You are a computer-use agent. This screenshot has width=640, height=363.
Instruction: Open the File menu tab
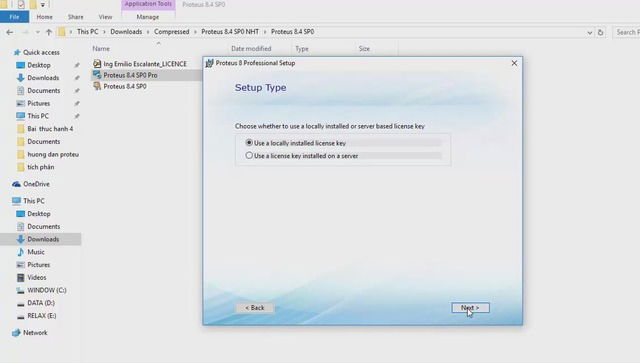click(14, 17)
